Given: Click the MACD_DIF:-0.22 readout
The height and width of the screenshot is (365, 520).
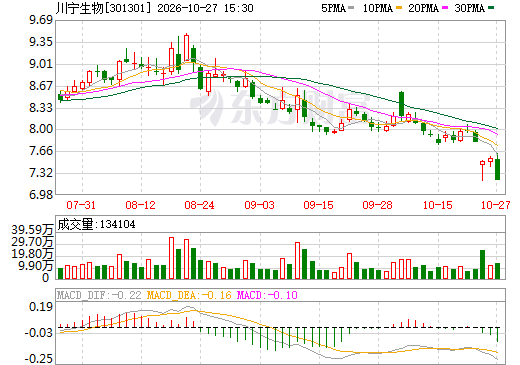Looking at the screenshot, I should pos(99,295).
